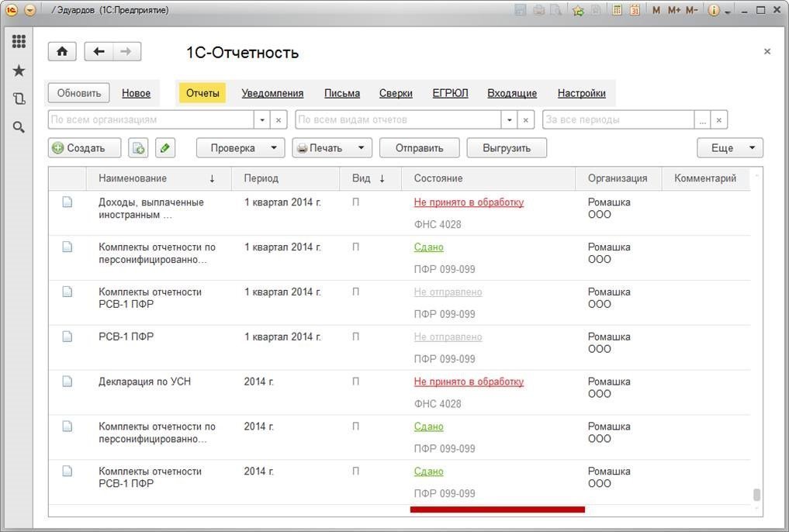Switch to the Отчеты tab
This screenshot has width=789, height=532.
[202, 93]
